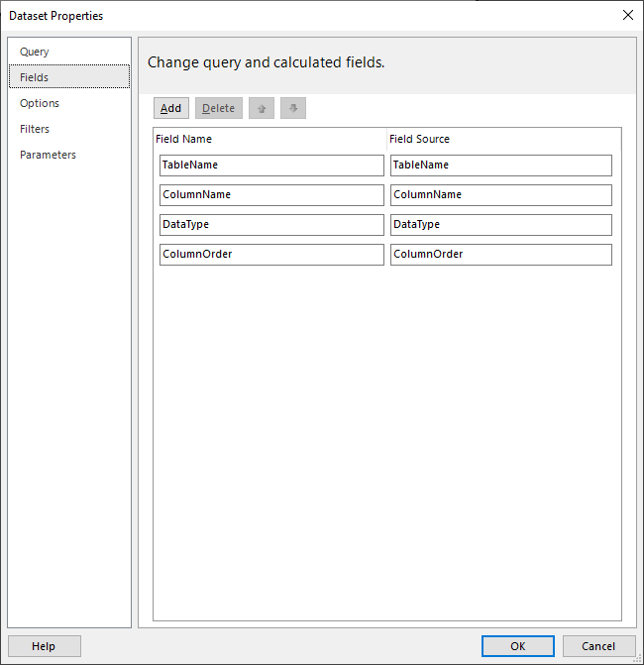
Task: Edit the DataType field name box
Action: coord(271,225)
